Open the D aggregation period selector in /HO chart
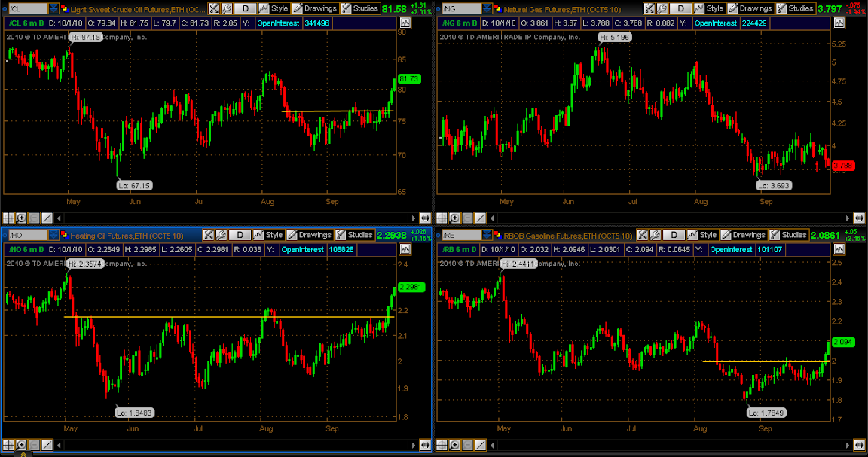 pos(240,235)
